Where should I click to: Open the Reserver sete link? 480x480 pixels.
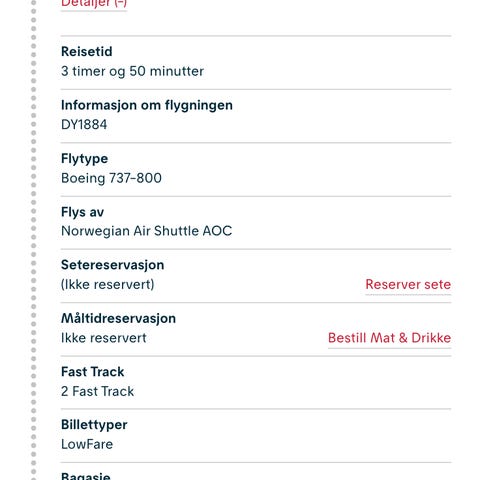(x=408, y=284)
